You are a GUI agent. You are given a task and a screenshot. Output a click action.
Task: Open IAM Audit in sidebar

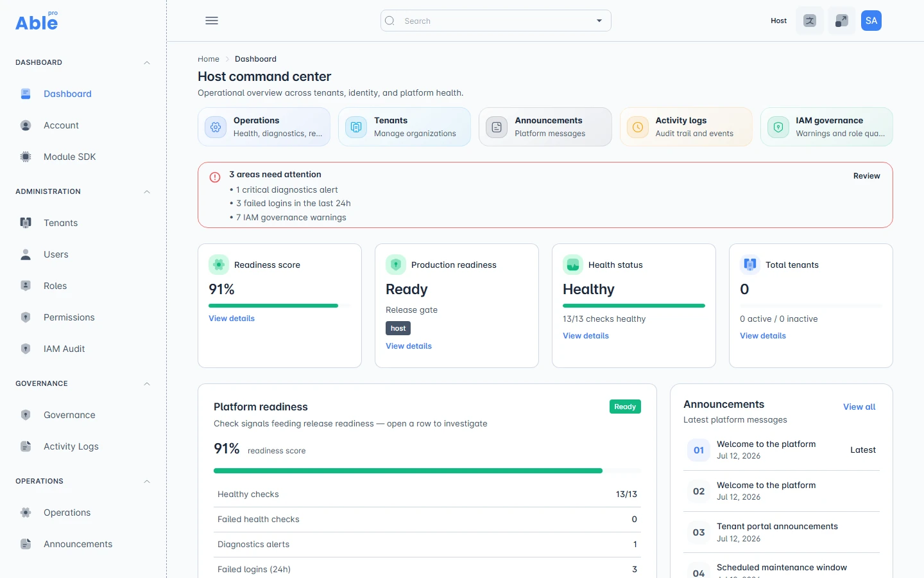click(83, 349)
